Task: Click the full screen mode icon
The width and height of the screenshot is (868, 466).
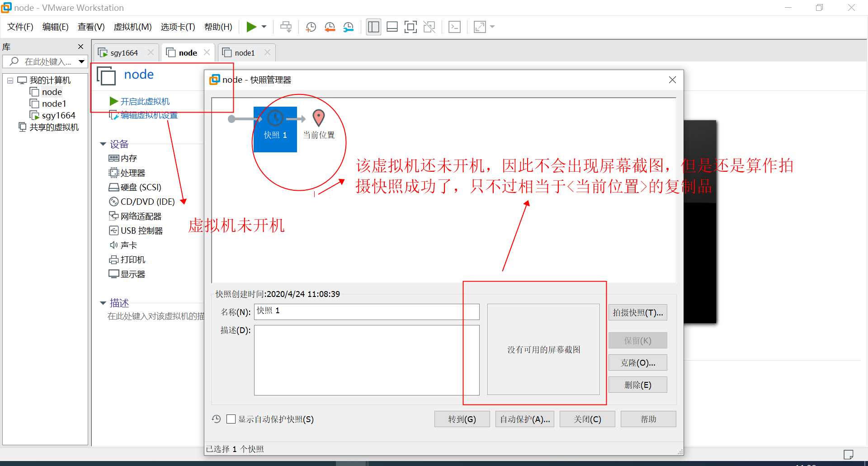Action: coord(410,27)
